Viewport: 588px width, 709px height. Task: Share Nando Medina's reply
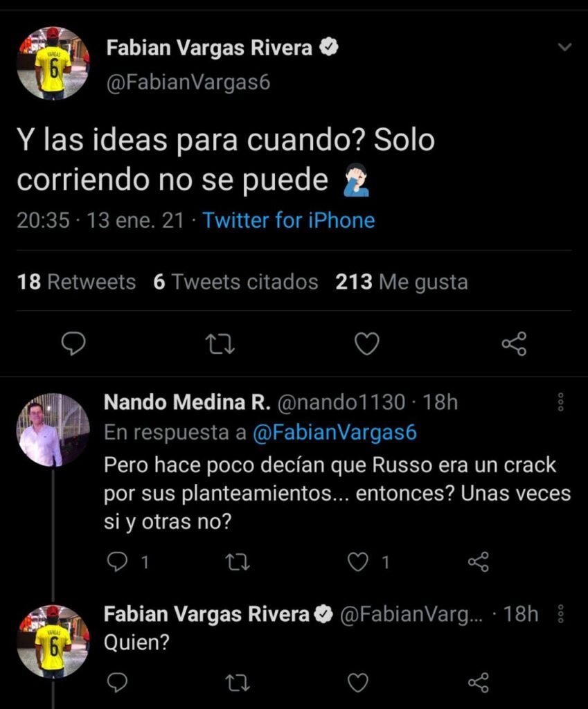point(478,562)
